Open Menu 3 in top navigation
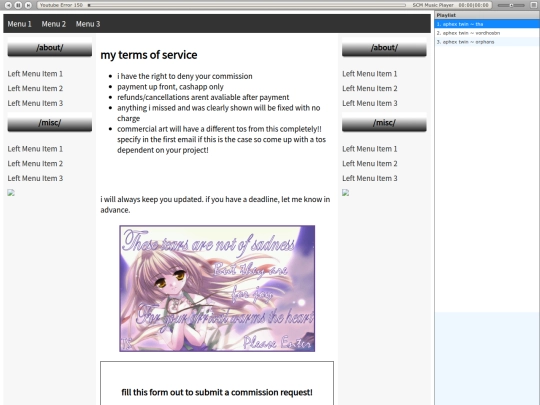 (88, 24)
